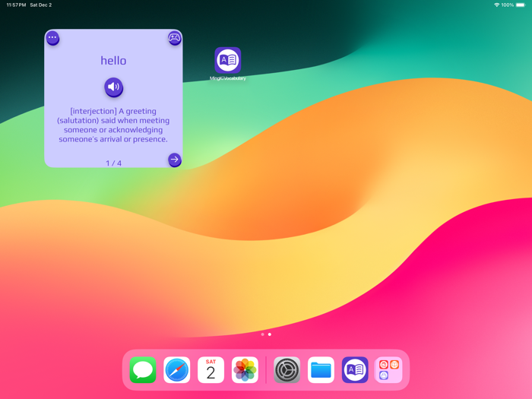Viewport: 532px width, 399px height.
Task: Play pronunciation with the speaker button
Action: click(x=114, y=87)
